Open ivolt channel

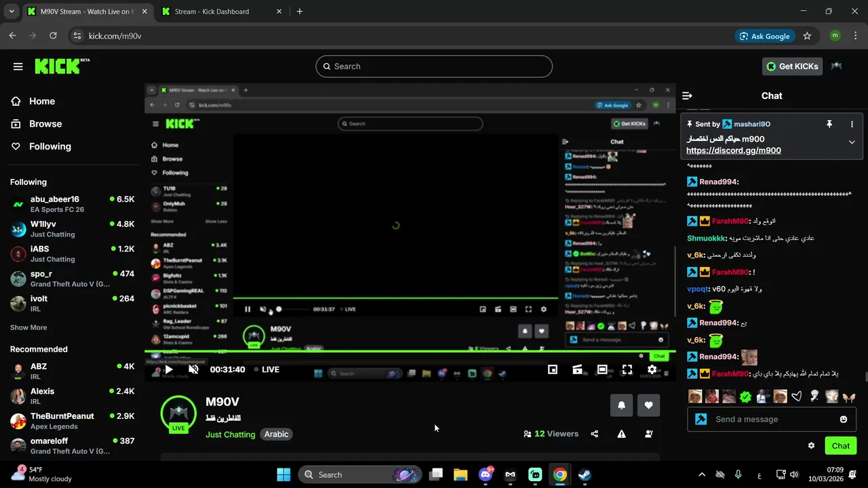73,303
